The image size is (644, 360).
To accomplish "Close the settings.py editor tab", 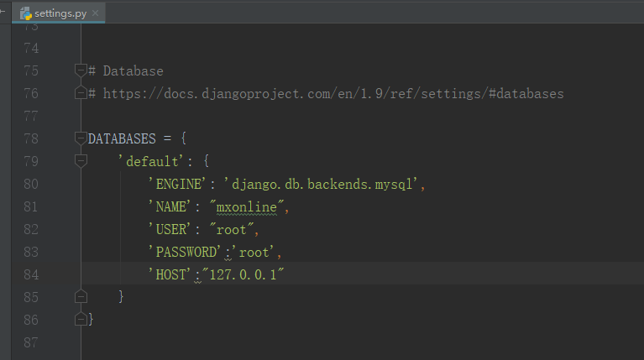I will (95, 13).
